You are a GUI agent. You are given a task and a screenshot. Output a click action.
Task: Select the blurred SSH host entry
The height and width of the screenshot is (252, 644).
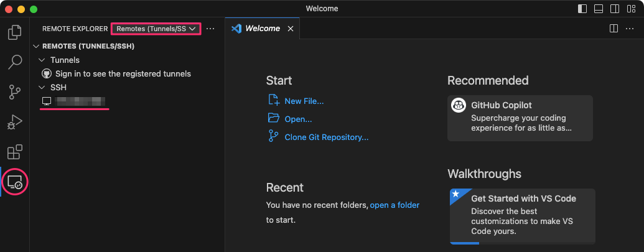tap(80, 101)
